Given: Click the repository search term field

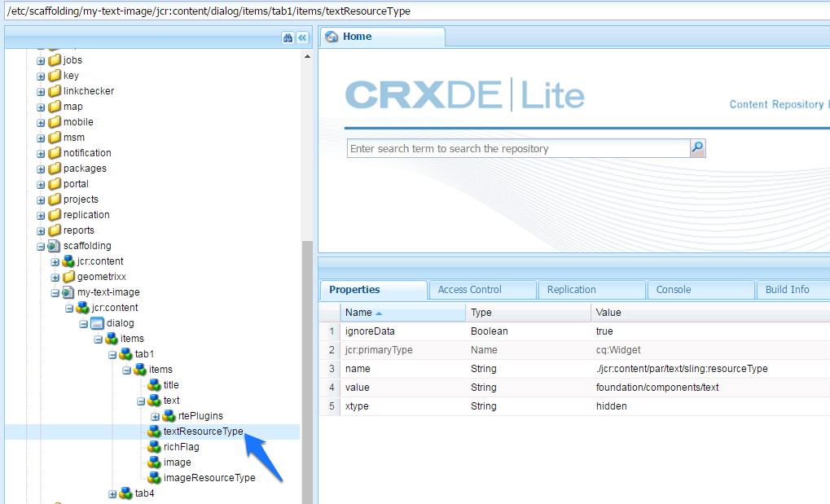Looking at the screenshot, I should pos(519,148).
